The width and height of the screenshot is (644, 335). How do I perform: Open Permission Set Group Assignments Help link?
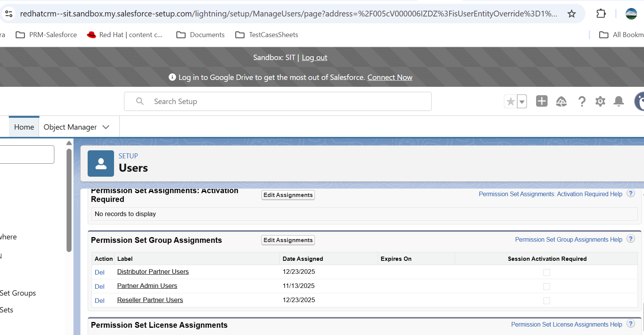pyautogui.click(x=569, y=240)
